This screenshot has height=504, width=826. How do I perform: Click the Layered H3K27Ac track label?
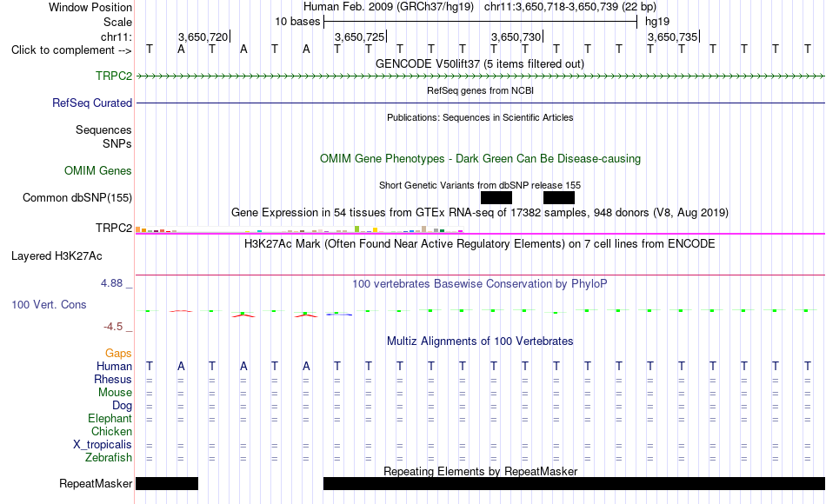pyautogui.click(x=57, y=256)
